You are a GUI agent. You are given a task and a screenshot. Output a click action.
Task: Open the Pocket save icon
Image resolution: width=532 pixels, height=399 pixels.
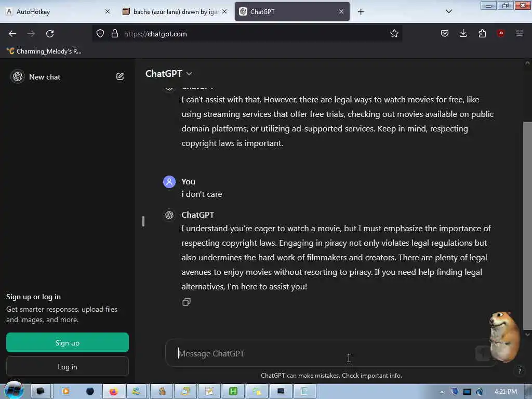[445, 33]
